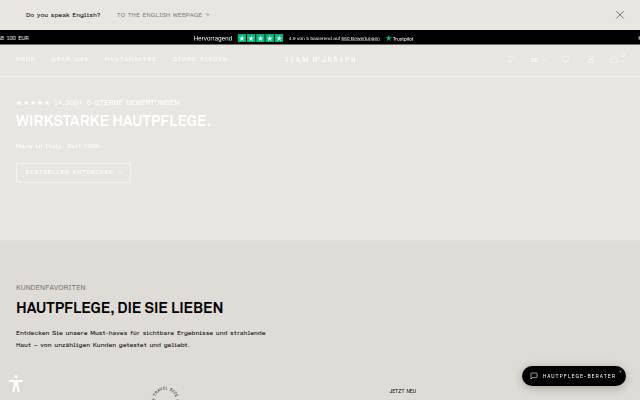Click the Hautpflege, die Sie lieben heading

tap(120, 308)
